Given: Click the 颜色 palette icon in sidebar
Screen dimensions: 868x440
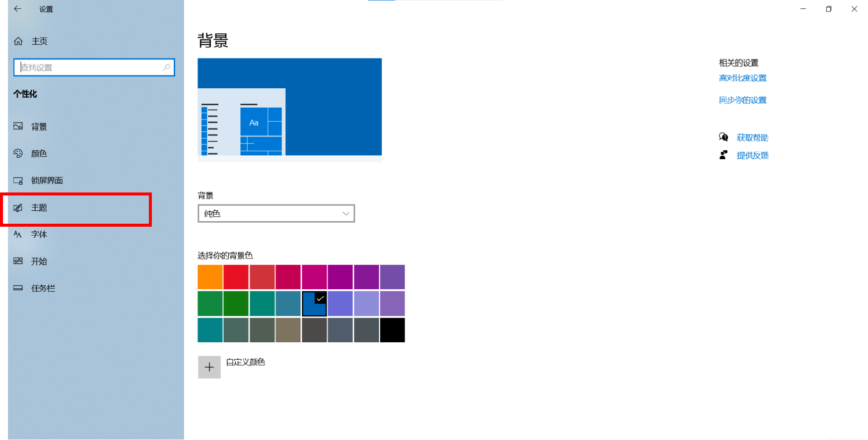Looking at the screenshot, I should (18, 153).
